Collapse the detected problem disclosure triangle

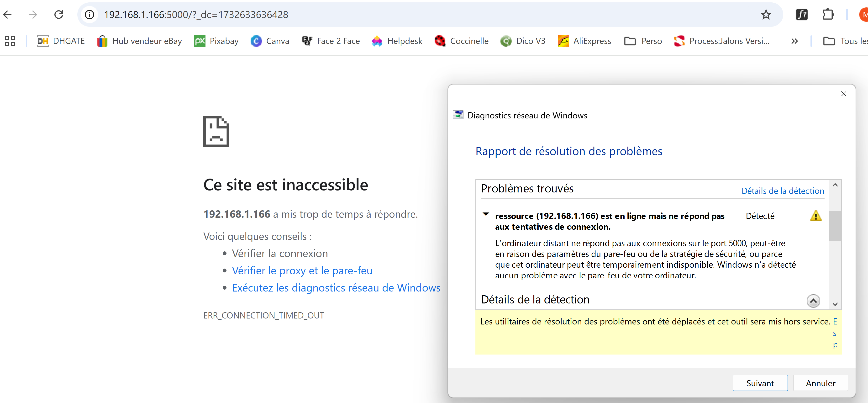coord(486,214)
